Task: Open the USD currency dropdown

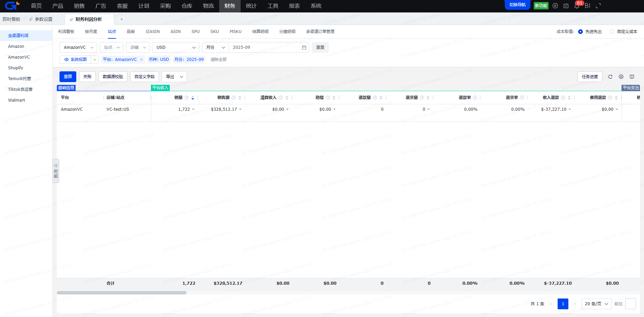Action: pyautogui.click(x=176, y=47)
